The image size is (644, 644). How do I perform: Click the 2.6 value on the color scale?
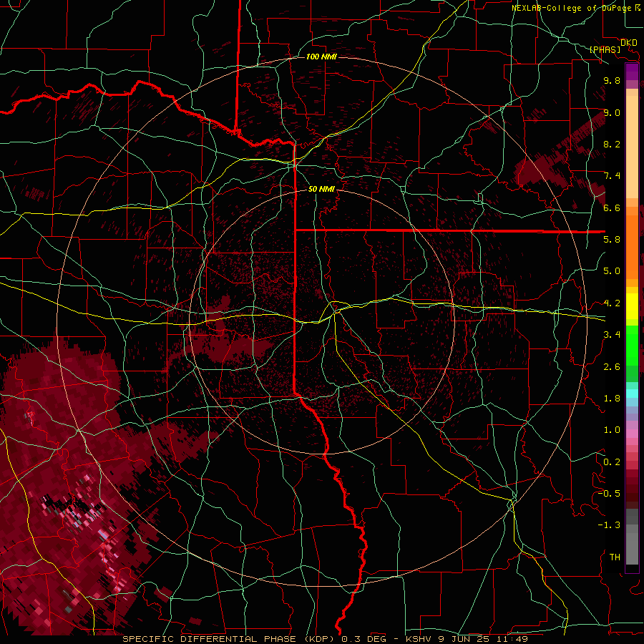click(612, 367)
